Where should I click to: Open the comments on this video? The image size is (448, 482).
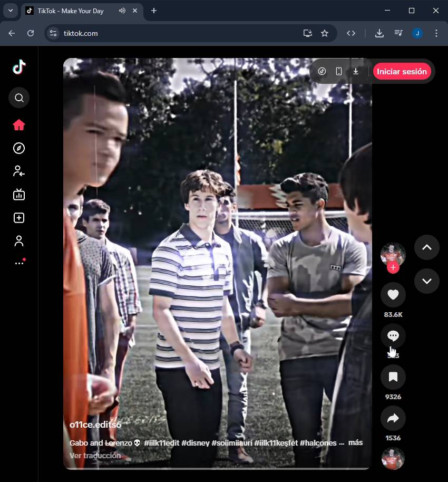[393, 336]
